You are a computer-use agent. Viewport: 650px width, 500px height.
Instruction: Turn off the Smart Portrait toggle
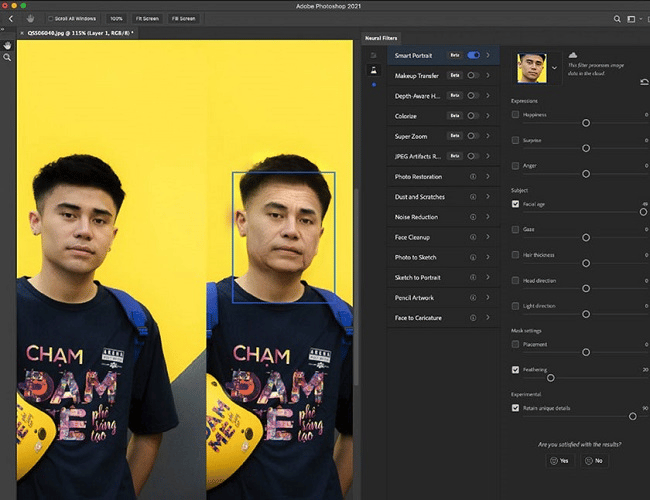pyautogui.click(x=473, y=55)
